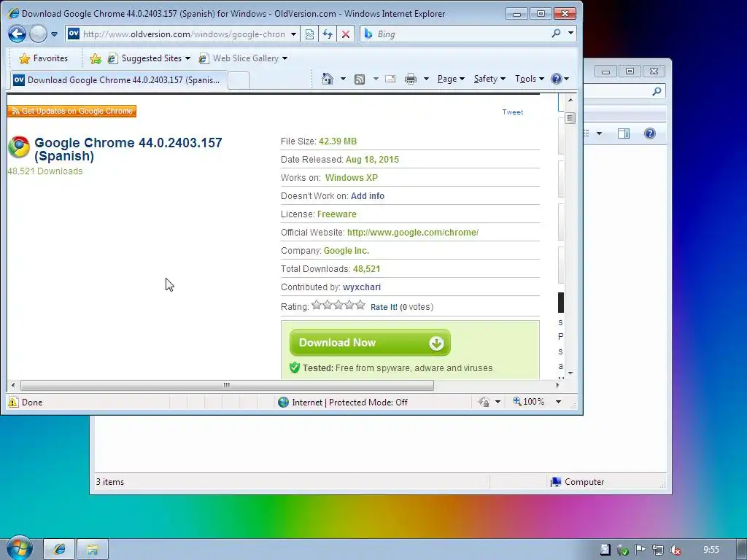The height and width of the screenshot is (560, 747).
Task: Click the page scrollbar up arrow
Action: [570, 100]
